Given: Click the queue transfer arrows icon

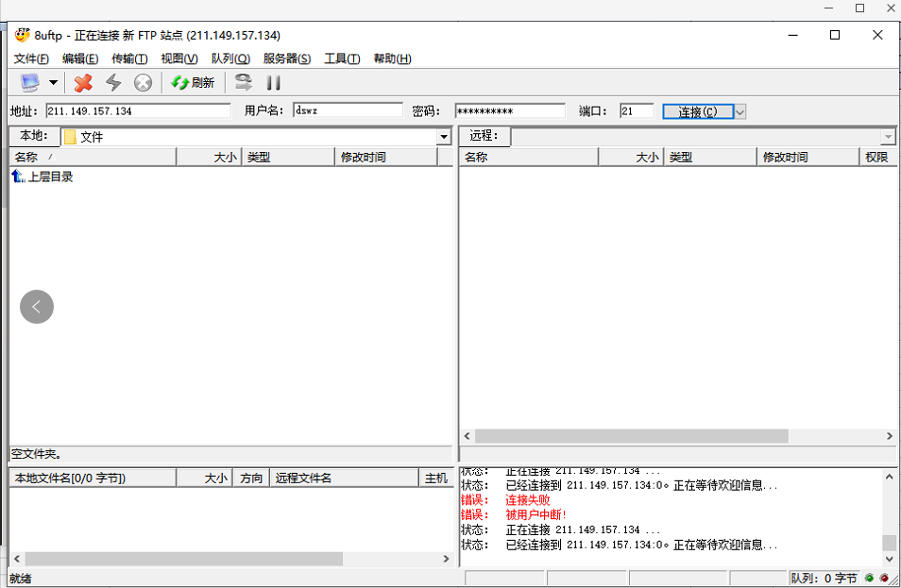Looking at the screenshot, I should [244, 83].
